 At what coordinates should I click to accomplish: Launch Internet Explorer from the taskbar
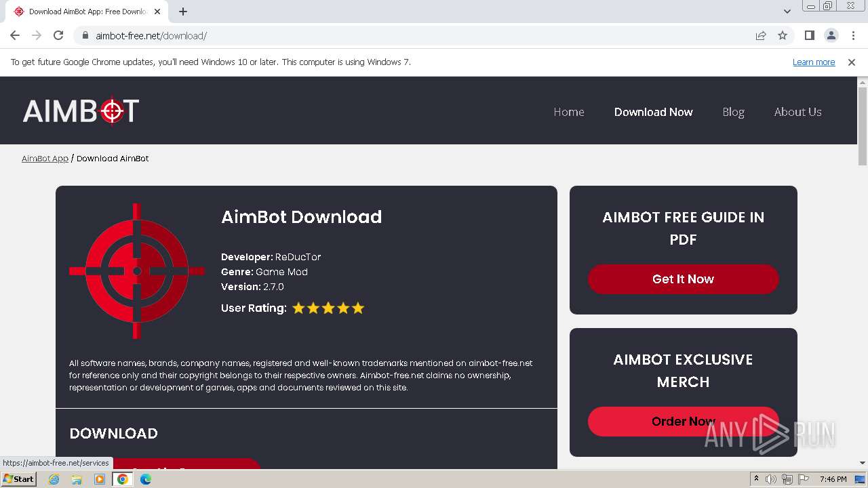pyautogui.click(x=54, y=479)
